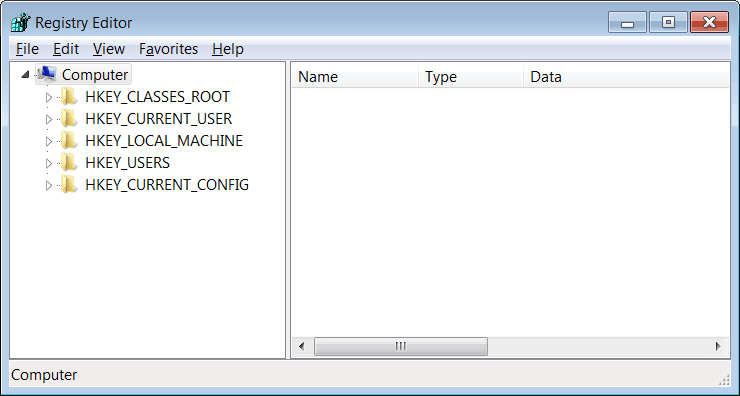Expand the HKEY_LOCAL_MACHINE key
Image resolution: width=740 pixels, height=396 pixels.
(x=49, y=141)
